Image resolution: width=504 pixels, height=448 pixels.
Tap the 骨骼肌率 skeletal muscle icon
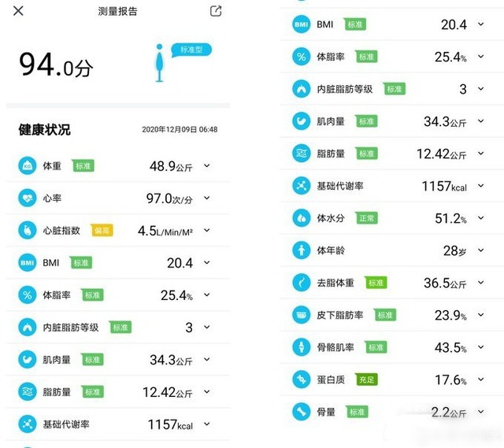301,347
